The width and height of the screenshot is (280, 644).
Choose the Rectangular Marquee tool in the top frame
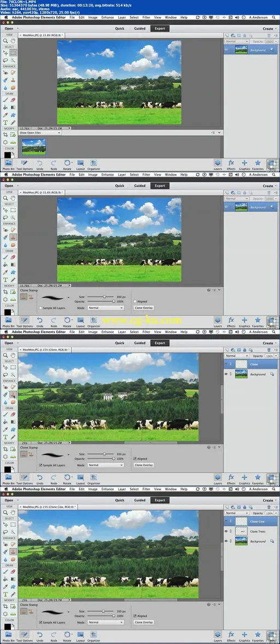tap(13, 53)
